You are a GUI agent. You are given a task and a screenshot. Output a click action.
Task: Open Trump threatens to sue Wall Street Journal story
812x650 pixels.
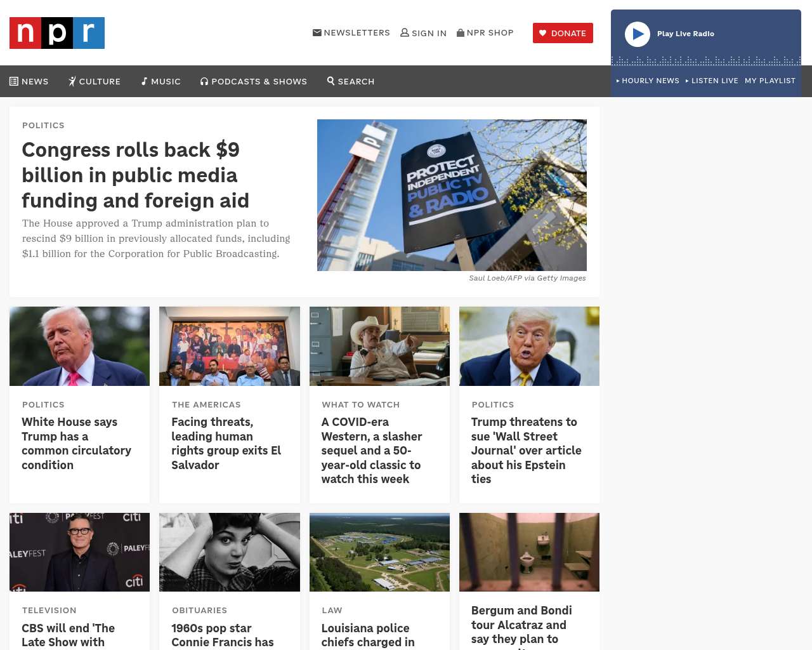click(527, 450)
